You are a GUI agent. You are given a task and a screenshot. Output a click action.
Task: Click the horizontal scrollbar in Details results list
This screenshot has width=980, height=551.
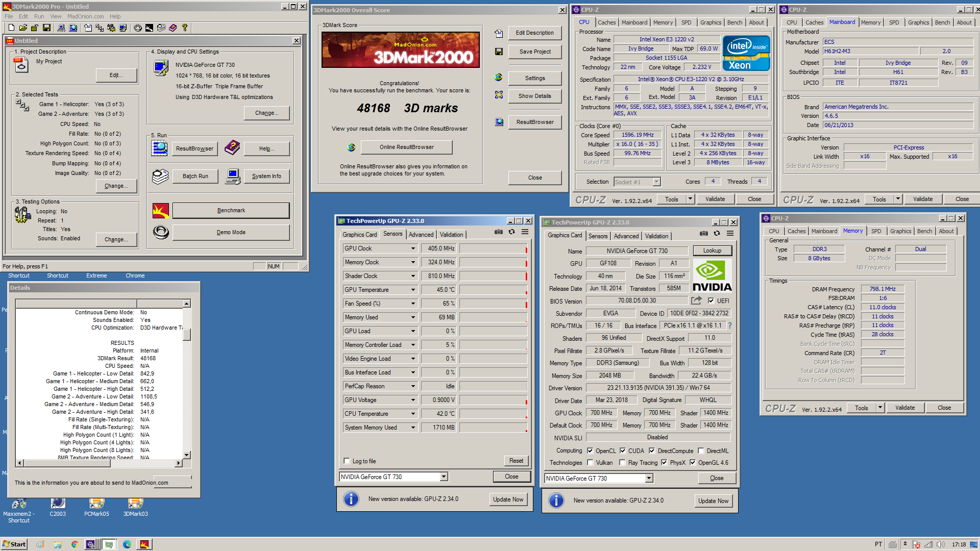click(100, 463)
